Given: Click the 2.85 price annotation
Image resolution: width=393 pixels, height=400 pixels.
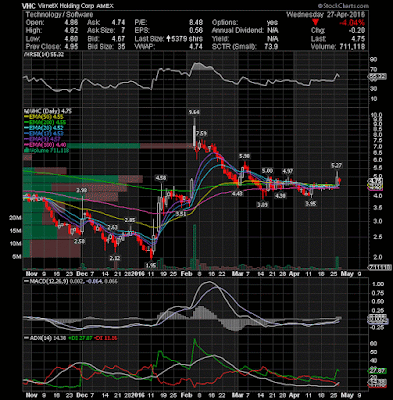Looking at the screenshot, I should pos(130,220).
